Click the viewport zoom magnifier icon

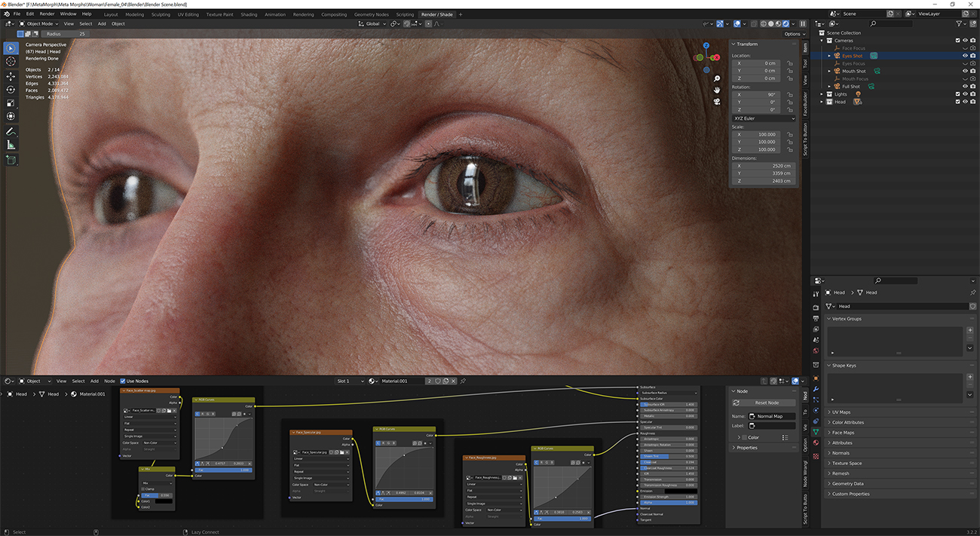pos(716,78)
